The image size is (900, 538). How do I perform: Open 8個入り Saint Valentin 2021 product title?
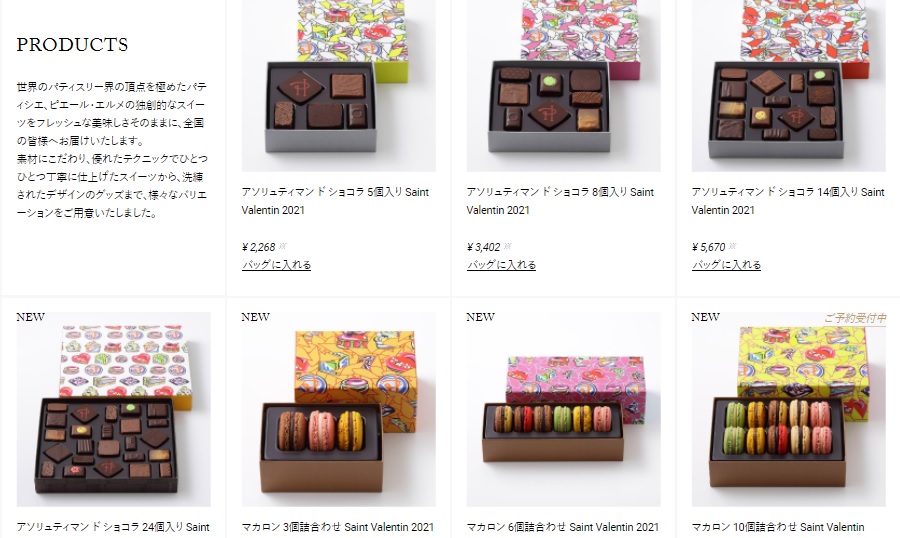pyautogui.click(x=560, y=201)
